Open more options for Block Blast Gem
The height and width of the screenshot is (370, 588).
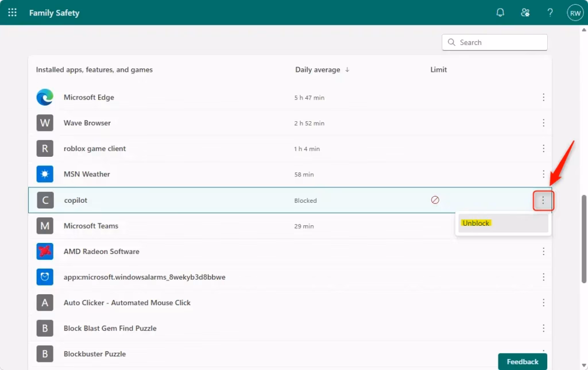(x=543, y=329)
